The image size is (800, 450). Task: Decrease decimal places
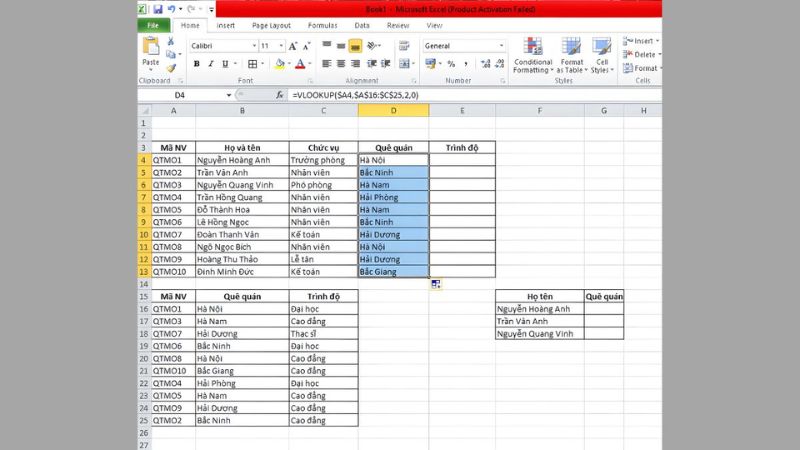pos(499,64)
